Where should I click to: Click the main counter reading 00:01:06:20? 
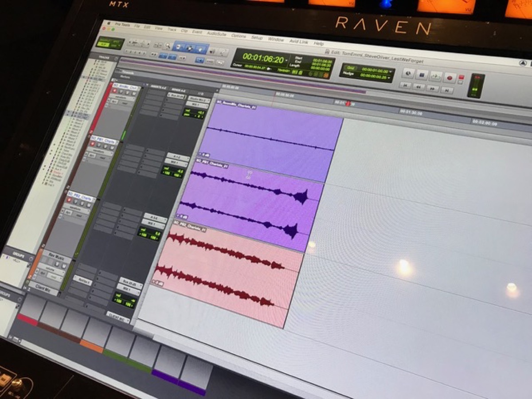263,58
